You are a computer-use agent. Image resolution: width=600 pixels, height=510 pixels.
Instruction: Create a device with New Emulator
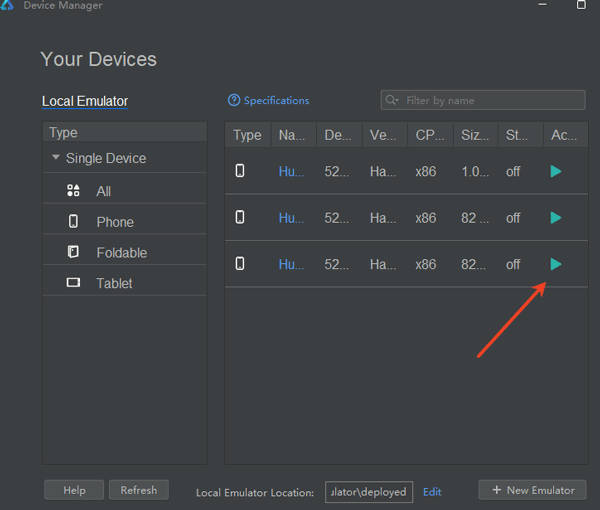pyautogui.click(x=532, y=490)
